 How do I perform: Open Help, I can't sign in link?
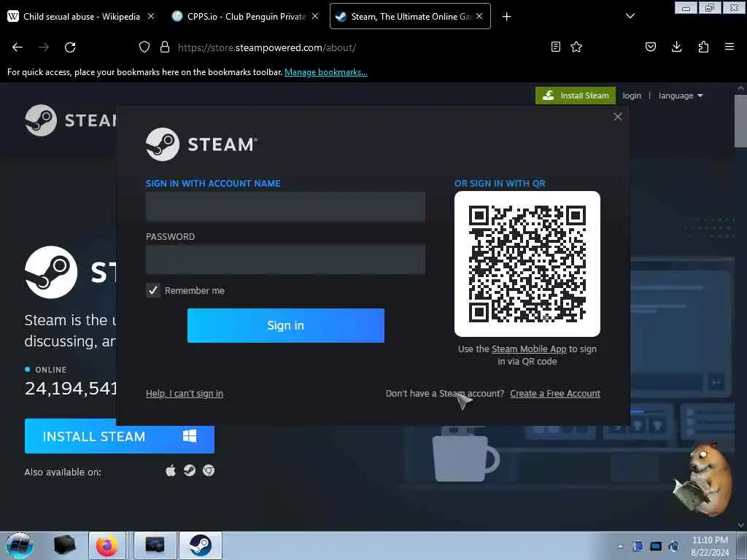[x=185, y=393]
